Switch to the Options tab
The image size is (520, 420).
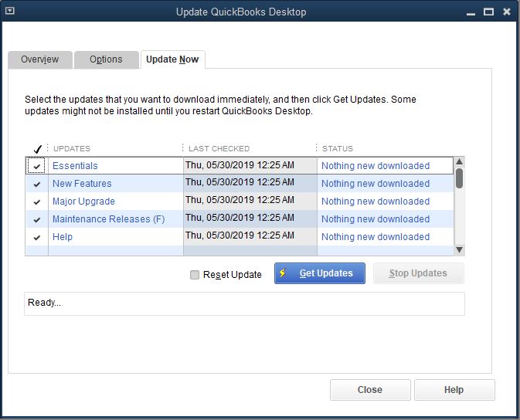point(106,59)
